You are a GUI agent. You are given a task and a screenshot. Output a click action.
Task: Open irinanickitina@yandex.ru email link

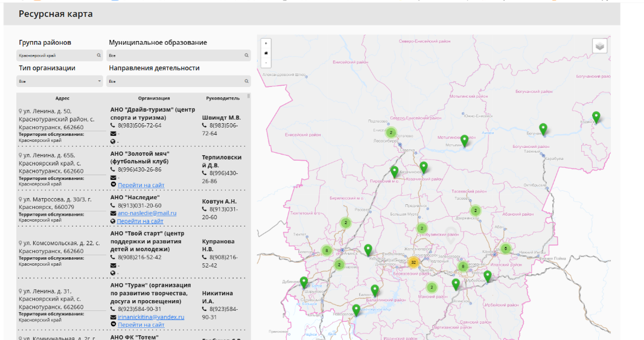coord(151,317)
